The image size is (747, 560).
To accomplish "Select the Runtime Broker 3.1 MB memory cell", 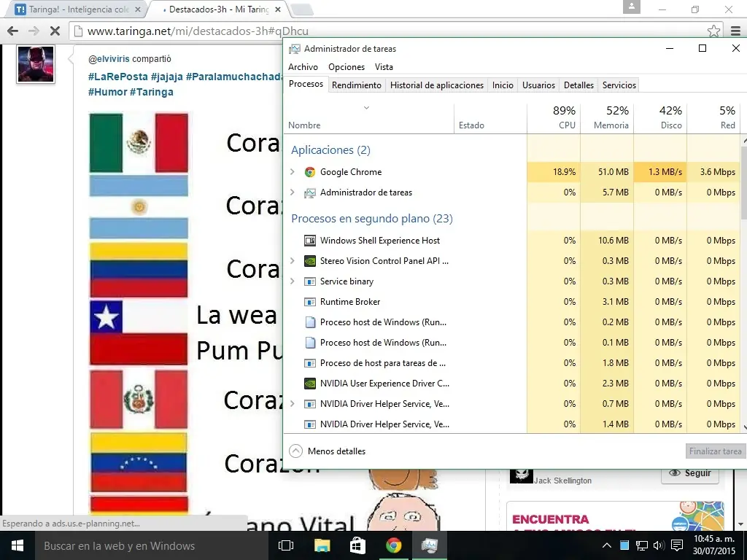I will coord(608,302).
